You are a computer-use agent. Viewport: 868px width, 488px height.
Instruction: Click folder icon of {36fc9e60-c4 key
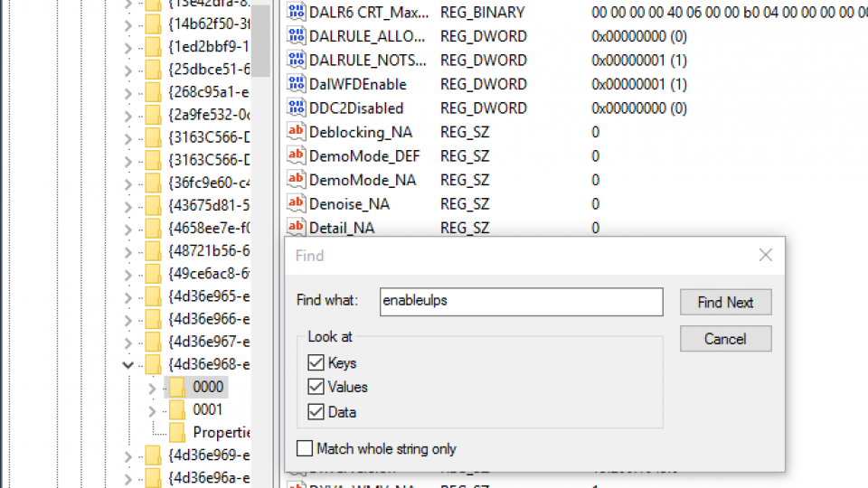(x=153, y=183)
